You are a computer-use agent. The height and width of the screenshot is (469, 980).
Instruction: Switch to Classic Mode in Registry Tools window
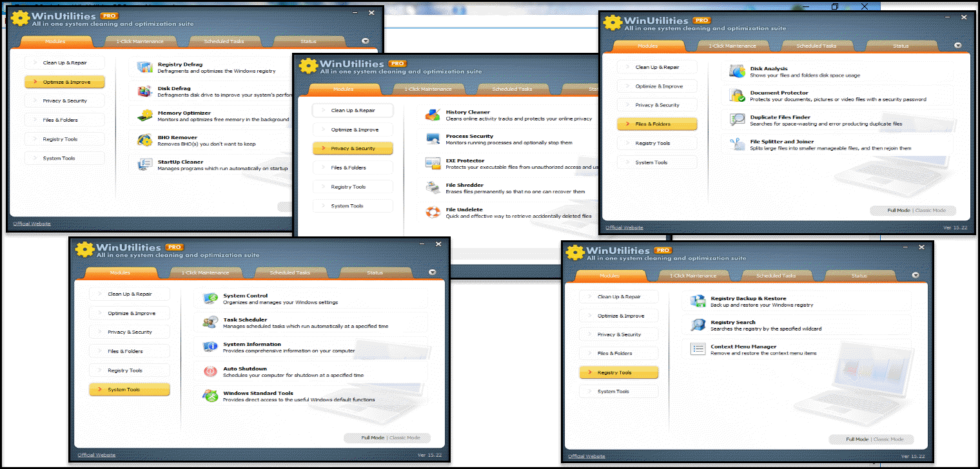(x=888, y=439)
